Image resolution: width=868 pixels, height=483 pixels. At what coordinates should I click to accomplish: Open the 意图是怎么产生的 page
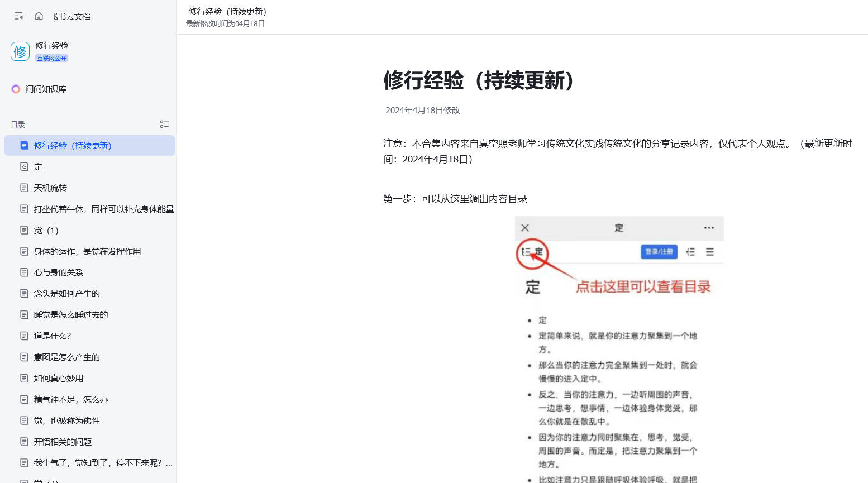tap(89, 357)
